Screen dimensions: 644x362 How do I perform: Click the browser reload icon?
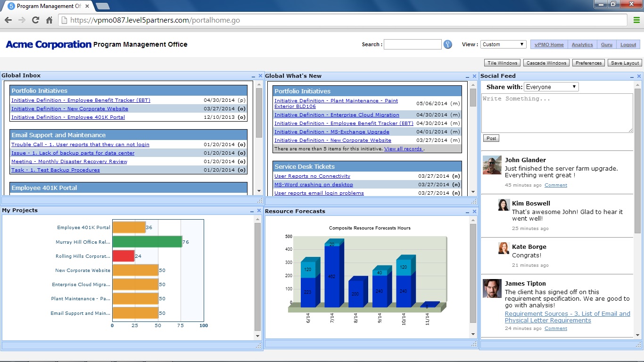click(x=35, y=20)
